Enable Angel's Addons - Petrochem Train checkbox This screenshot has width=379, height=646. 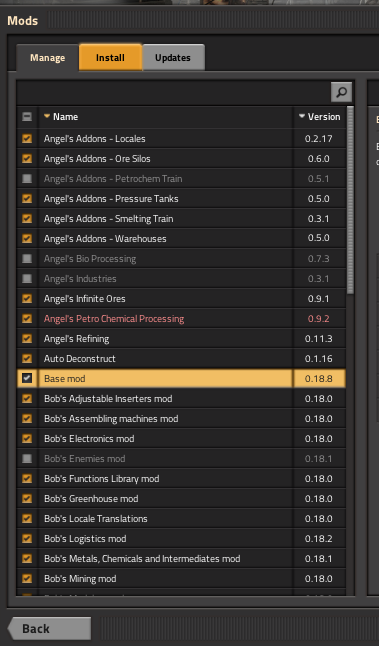pos(27,178)
